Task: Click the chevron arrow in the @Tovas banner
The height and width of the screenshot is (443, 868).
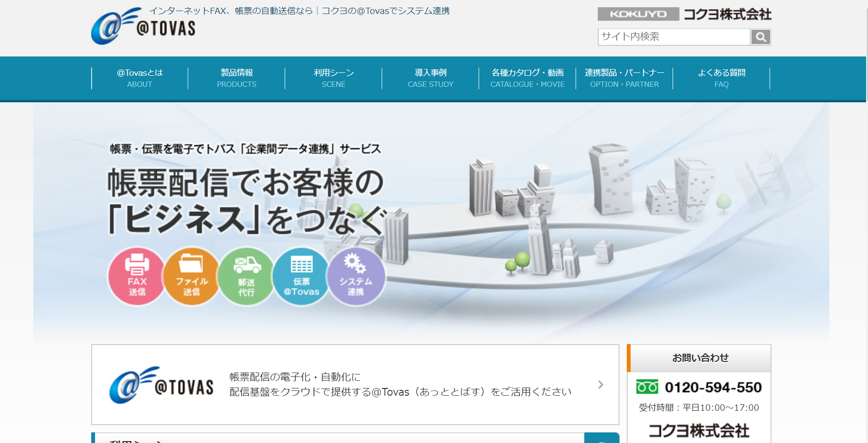Action: [x=601, y=385]
